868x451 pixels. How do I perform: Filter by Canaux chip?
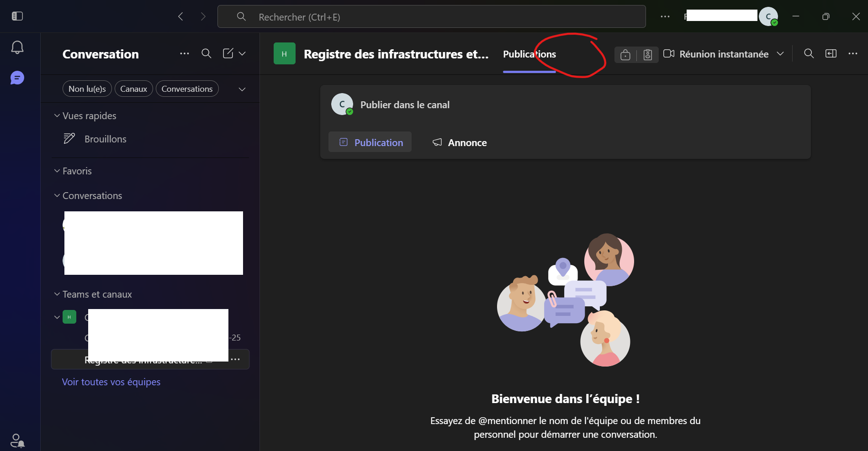point(134,89)
